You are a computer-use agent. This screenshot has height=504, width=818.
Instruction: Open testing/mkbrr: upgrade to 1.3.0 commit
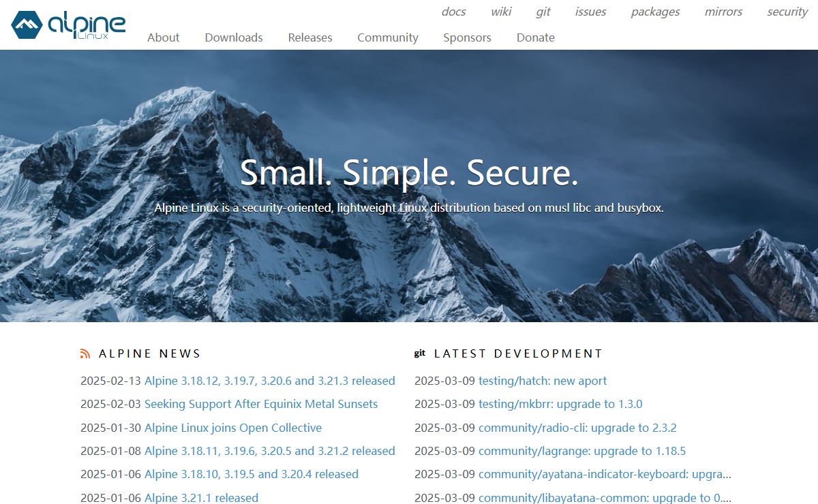click(560, 404)
